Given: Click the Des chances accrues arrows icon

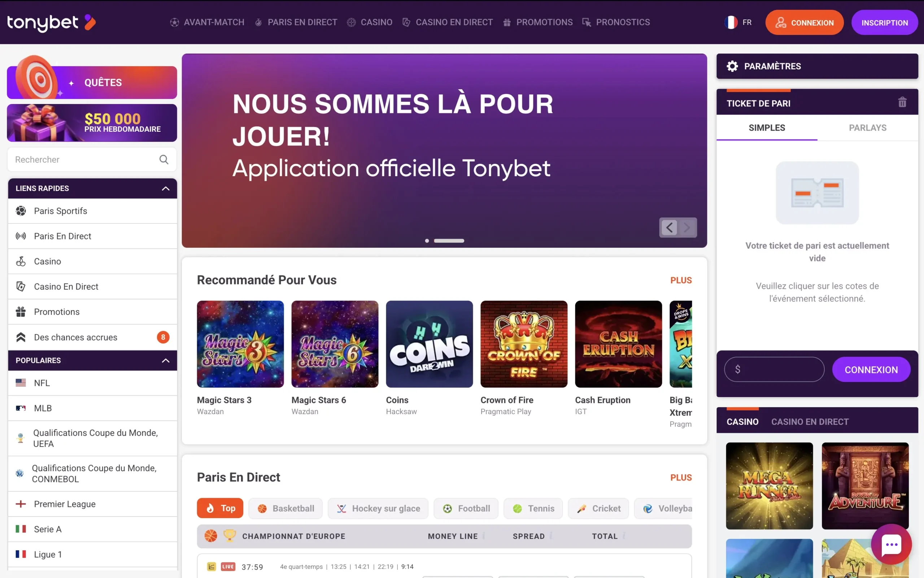Looking at the screenshot, I should pyautogui.click(x=21, y=337).
